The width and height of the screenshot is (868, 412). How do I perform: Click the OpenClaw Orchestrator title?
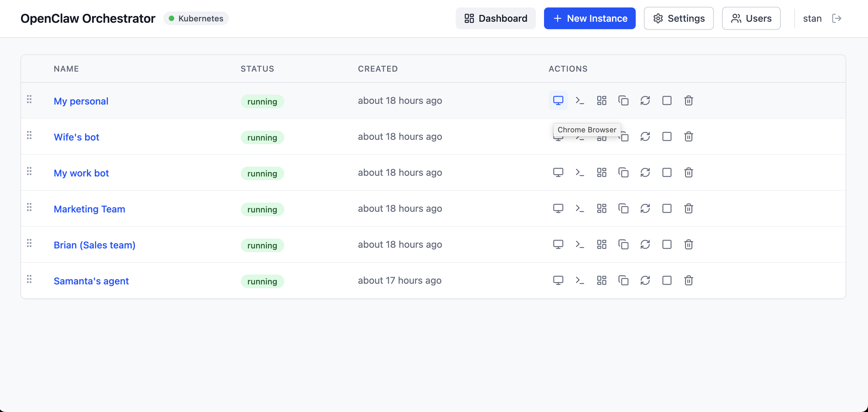(x=88, y=18)
